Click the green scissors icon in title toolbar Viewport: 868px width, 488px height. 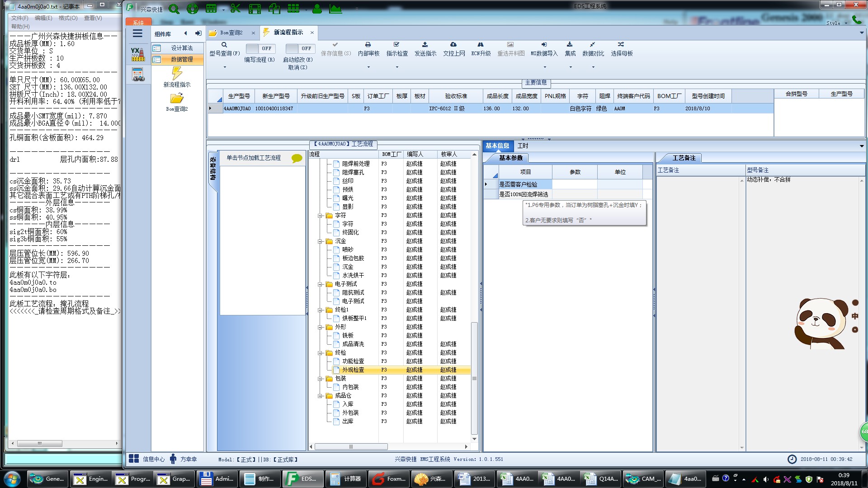[x=236, y=9]
